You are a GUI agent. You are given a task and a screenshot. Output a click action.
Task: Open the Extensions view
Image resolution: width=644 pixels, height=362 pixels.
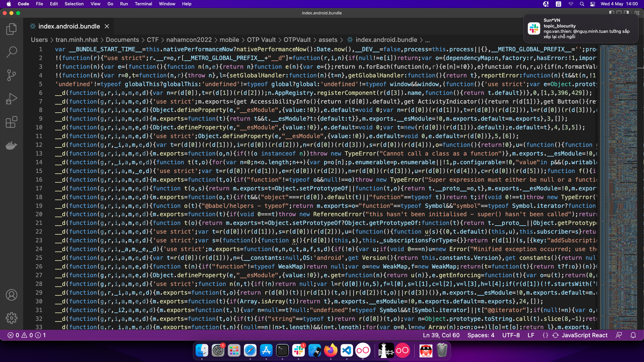coord(11,122)
